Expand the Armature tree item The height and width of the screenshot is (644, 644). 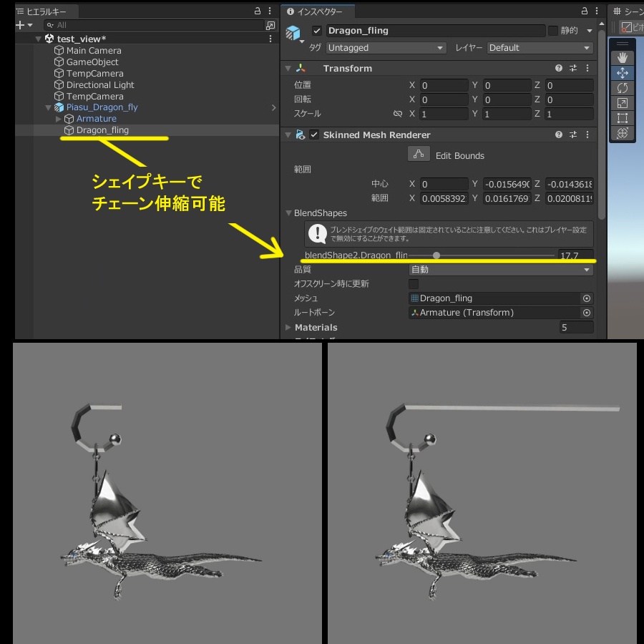click(x=59, y=119)
